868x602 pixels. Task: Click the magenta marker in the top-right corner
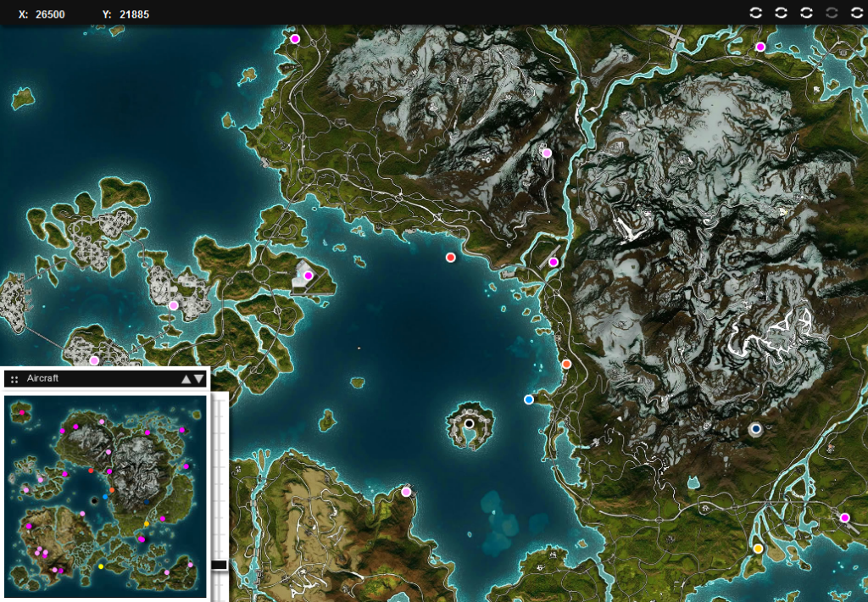[x=760, y=47]
